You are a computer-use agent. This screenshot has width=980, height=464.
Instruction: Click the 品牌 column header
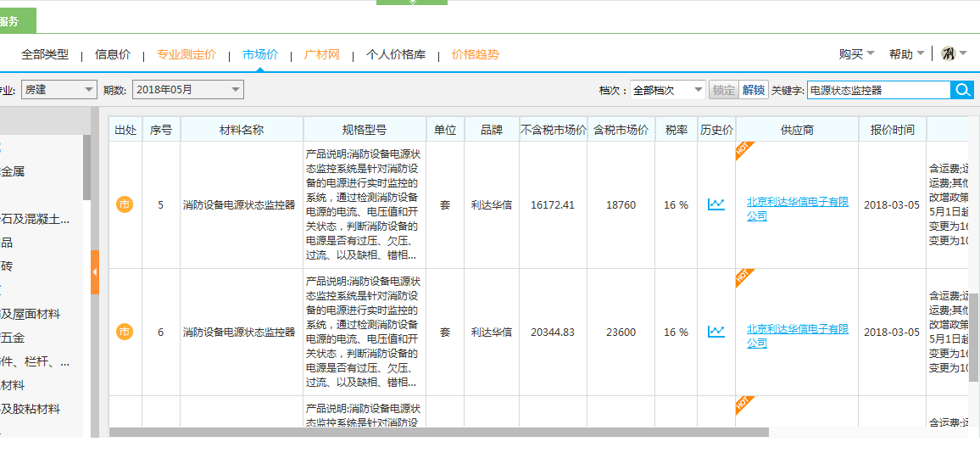(x=492, y=130)
